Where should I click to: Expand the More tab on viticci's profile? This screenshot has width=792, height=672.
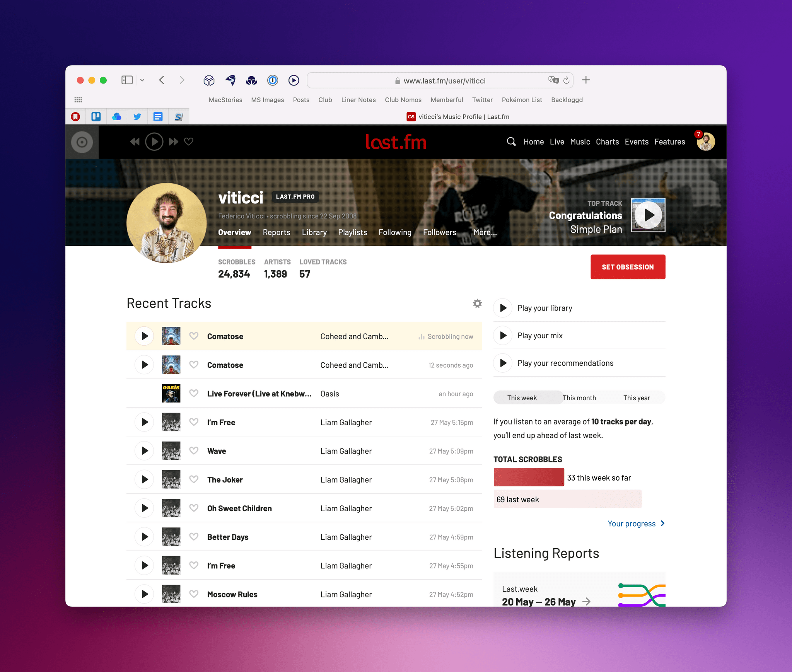[x=484, y=232]
